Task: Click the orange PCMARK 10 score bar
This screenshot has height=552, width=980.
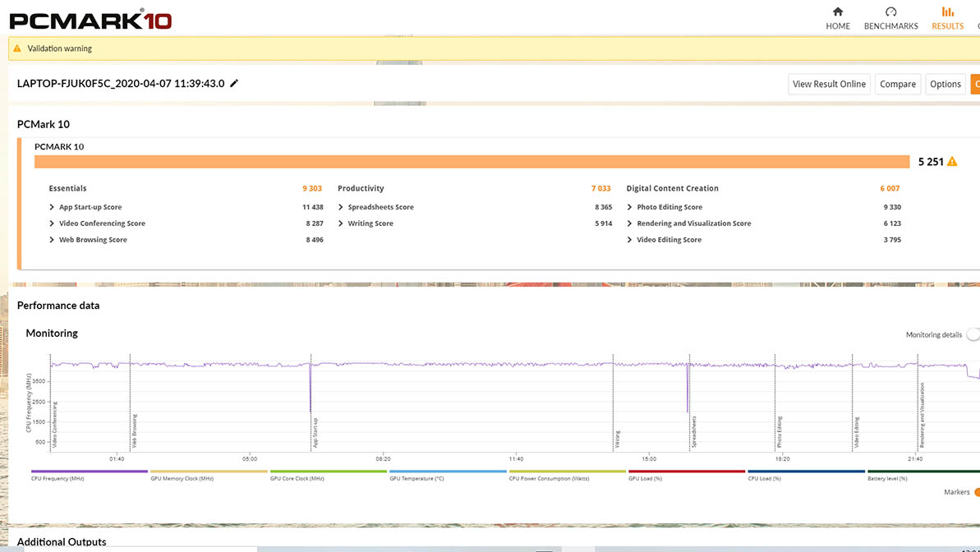Action: (x=472, y=161)
